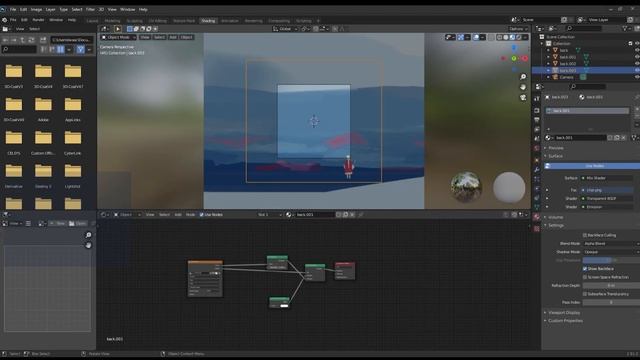
Task: Open the outliner filter dropdown
Action: point(626,29)
